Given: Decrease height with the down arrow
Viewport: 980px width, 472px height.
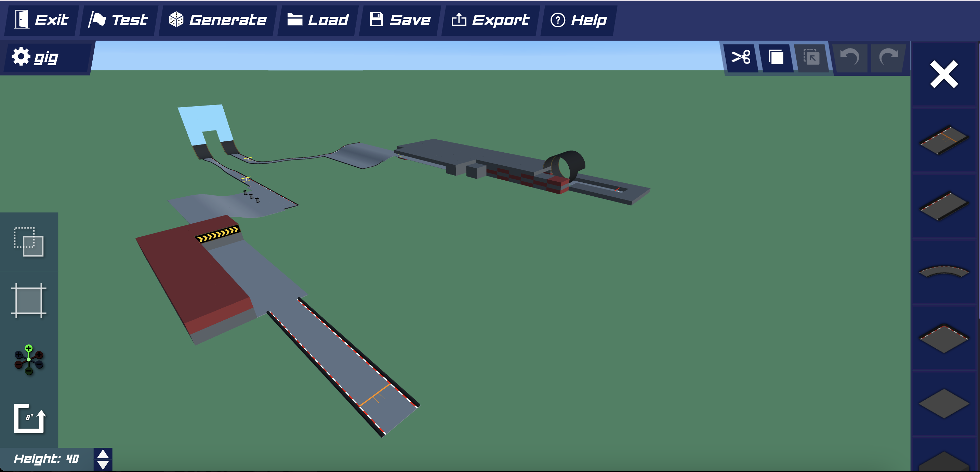Looking at the screenshot, I should [x=103, y=465].
